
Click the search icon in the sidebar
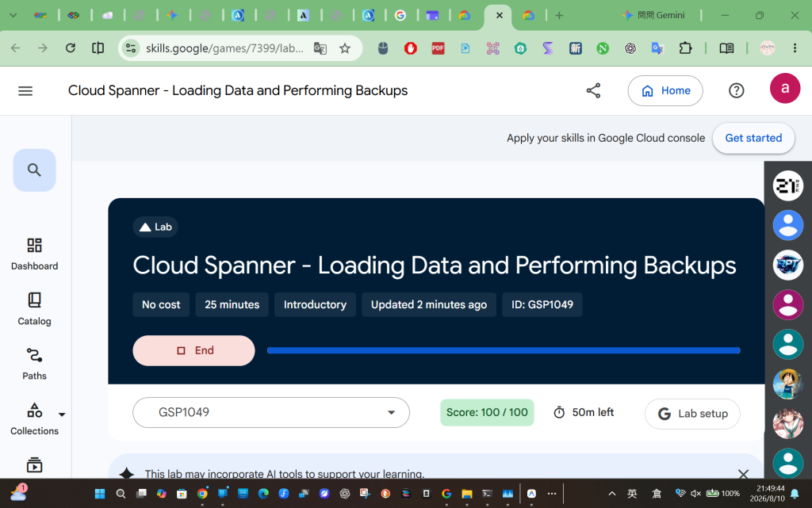coord(34,170)
